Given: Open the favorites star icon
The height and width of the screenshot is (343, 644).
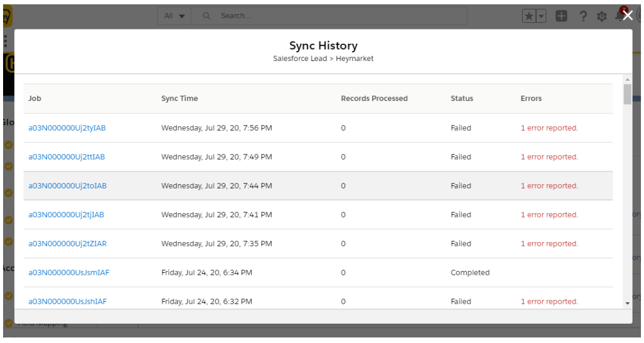Looking at the screenshot, I should pos(529,16).
